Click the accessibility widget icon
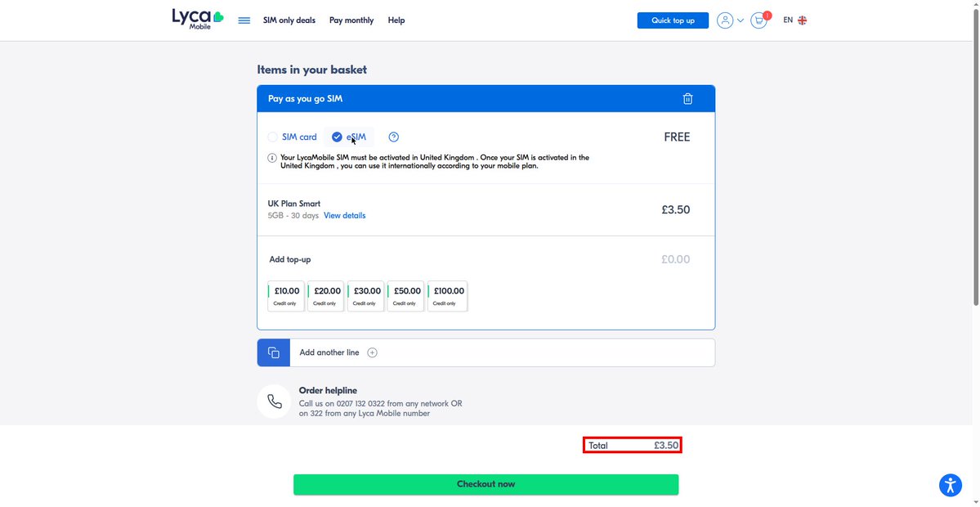The image size is (980, 507). 950,485
